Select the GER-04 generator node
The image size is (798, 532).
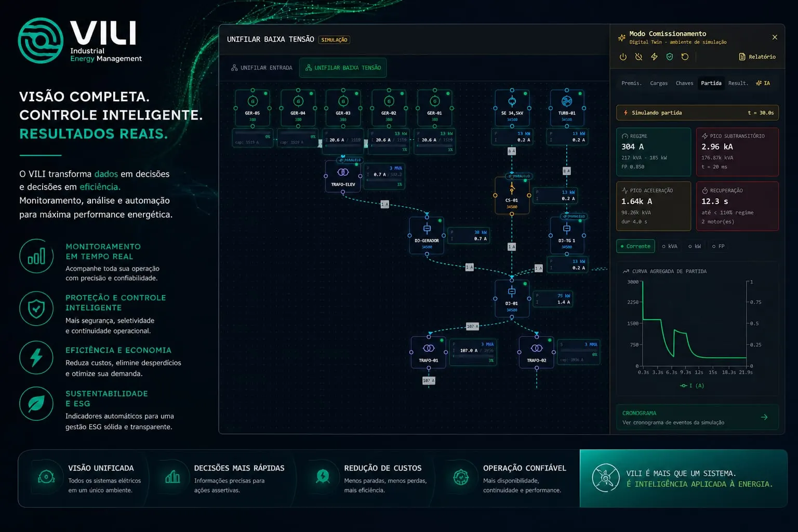tap(298, 108)
